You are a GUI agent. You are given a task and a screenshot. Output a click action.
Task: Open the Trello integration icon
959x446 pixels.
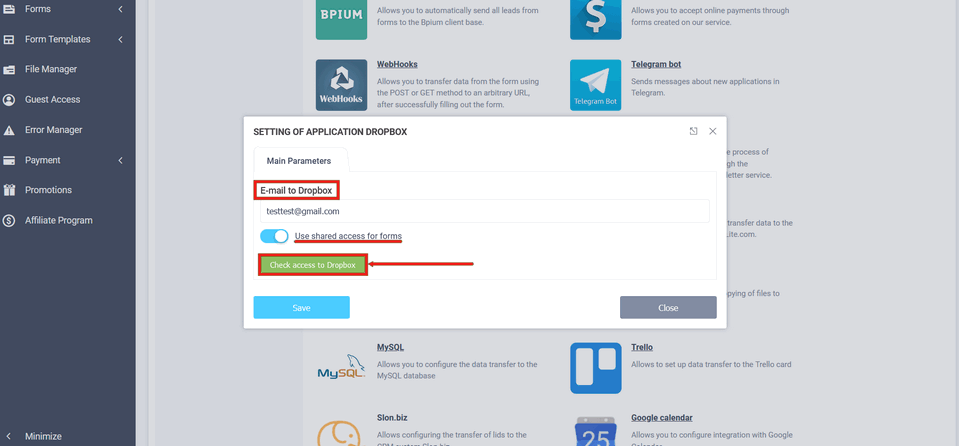pos(595,368)
